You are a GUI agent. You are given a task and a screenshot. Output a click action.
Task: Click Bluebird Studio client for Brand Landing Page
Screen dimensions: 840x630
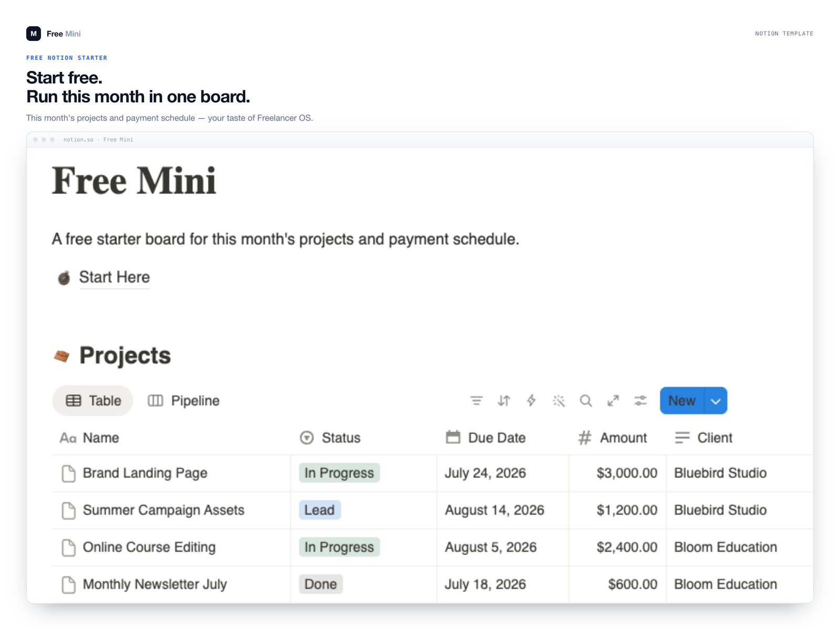(x=720, y=473)
